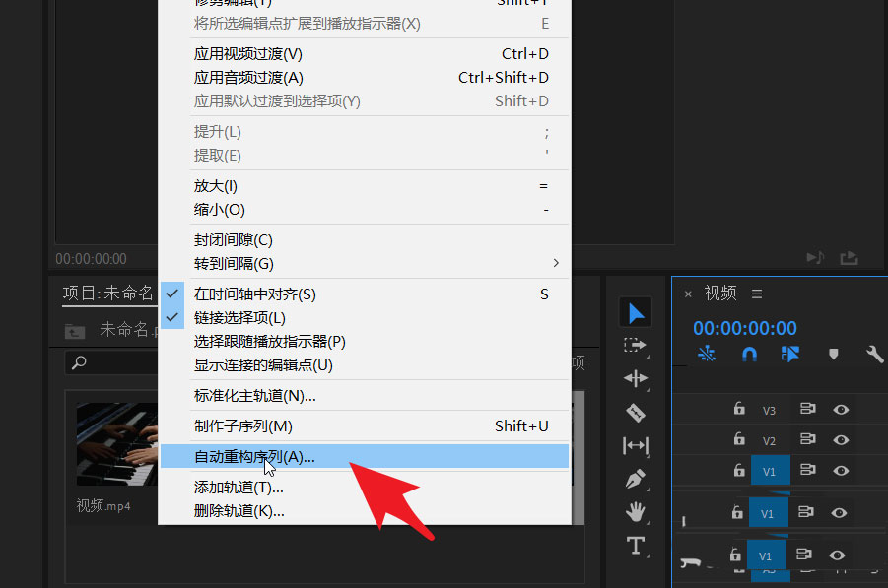Select the Track Select Forward tool
The height and width of the screenshot is (588, 888).
(x=635, y=345)
